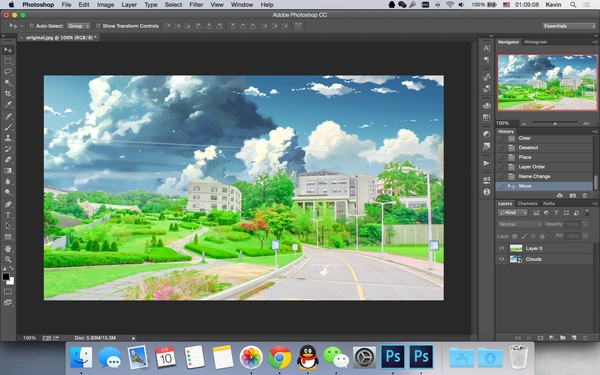Enable the Auto-Select checkbox

point(32,26)
